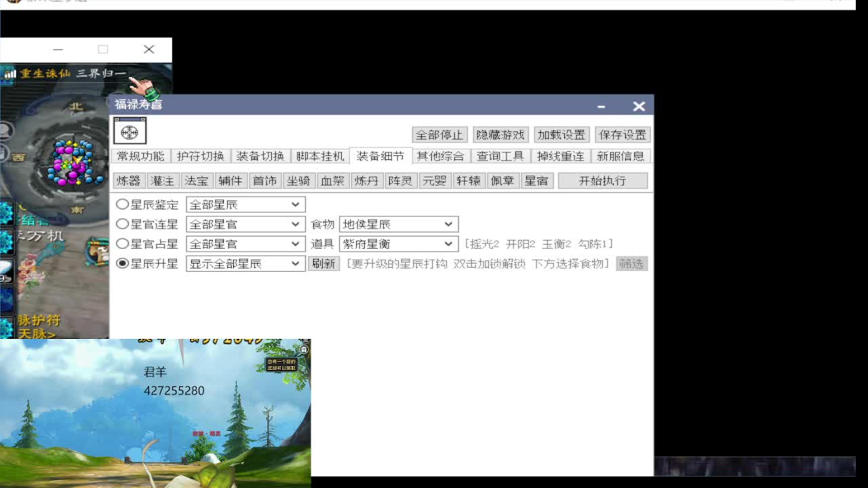Switch to the 脚本挂机 tab
Image resolution: width=868 pixels, height=488 pixels.
coord(320,156)
